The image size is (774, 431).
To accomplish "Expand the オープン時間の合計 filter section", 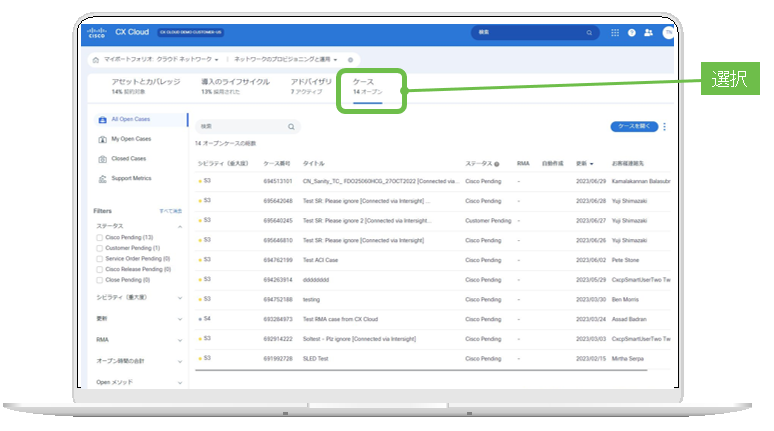I will [x=180, y=361].
